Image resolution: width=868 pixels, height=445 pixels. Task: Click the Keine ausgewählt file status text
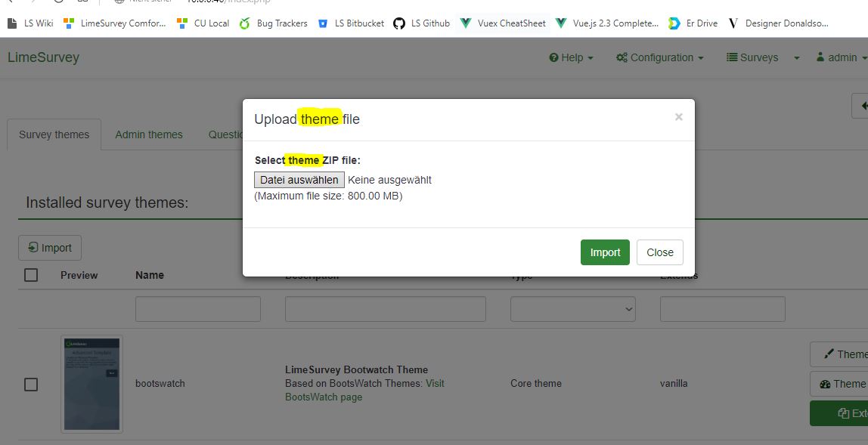coord(389,180)
